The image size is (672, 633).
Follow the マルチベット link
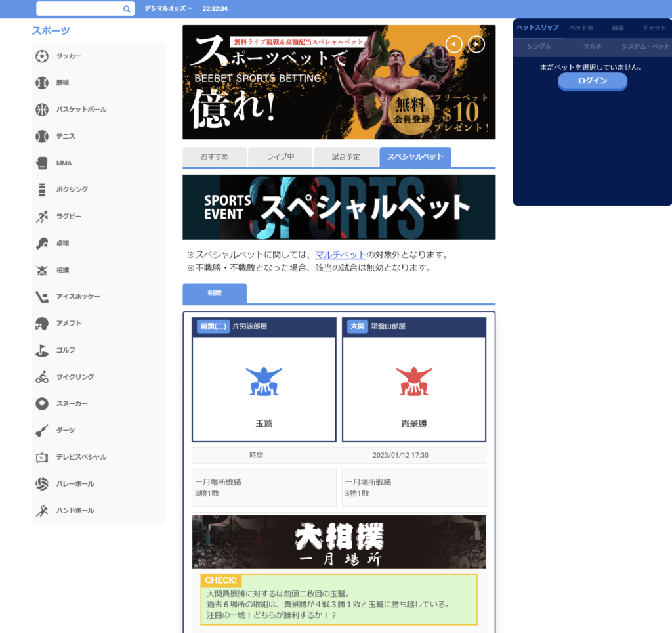[341, 255]
